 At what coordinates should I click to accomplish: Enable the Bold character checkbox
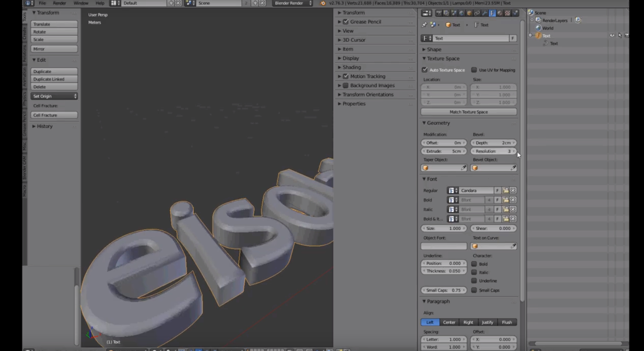point(474,264)
